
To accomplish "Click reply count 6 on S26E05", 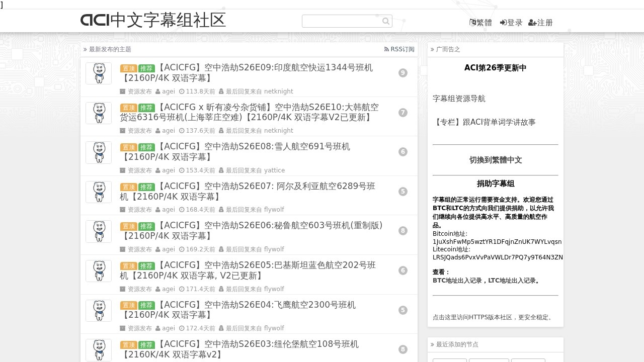I will tap(403, 270).
